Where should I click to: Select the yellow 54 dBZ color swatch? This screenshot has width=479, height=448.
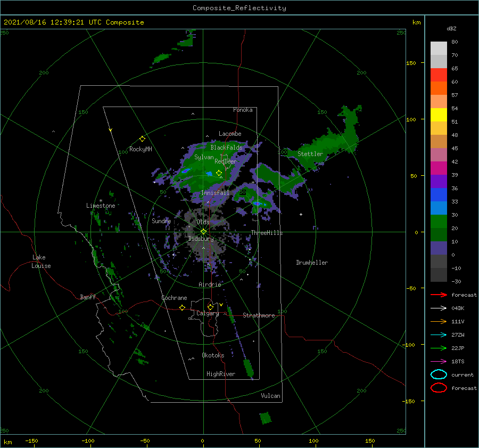click(x=439, y=115)
